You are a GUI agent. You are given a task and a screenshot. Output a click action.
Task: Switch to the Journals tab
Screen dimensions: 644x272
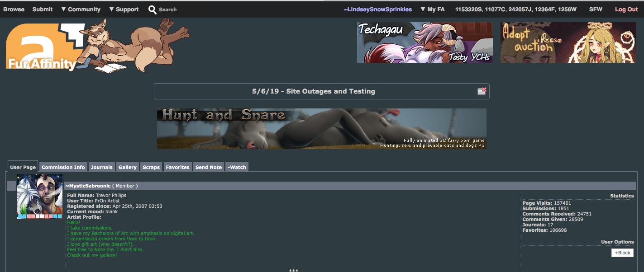point(102,167)
